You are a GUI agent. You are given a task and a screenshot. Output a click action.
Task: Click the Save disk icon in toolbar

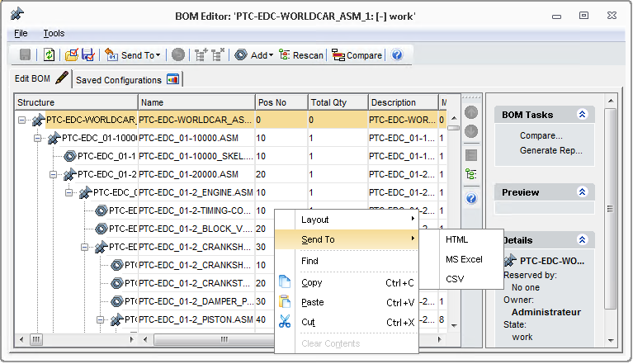click(x=25, y=54)
